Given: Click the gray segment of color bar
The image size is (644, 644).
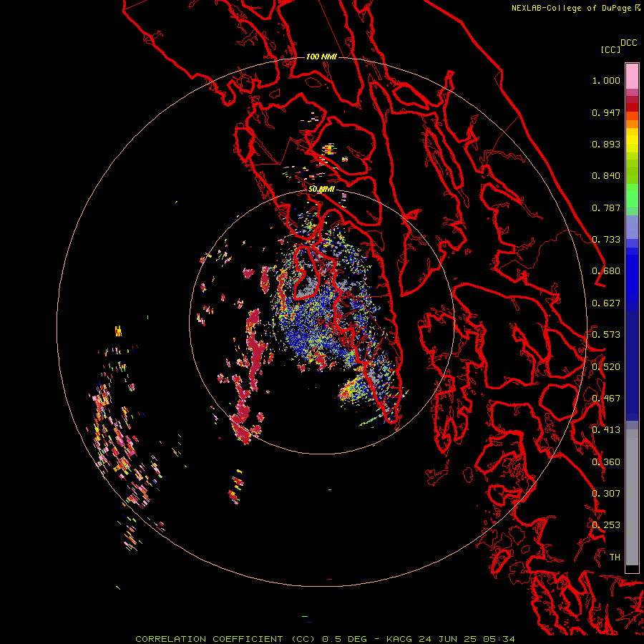Looking at the screenshot, I should 632,497.
